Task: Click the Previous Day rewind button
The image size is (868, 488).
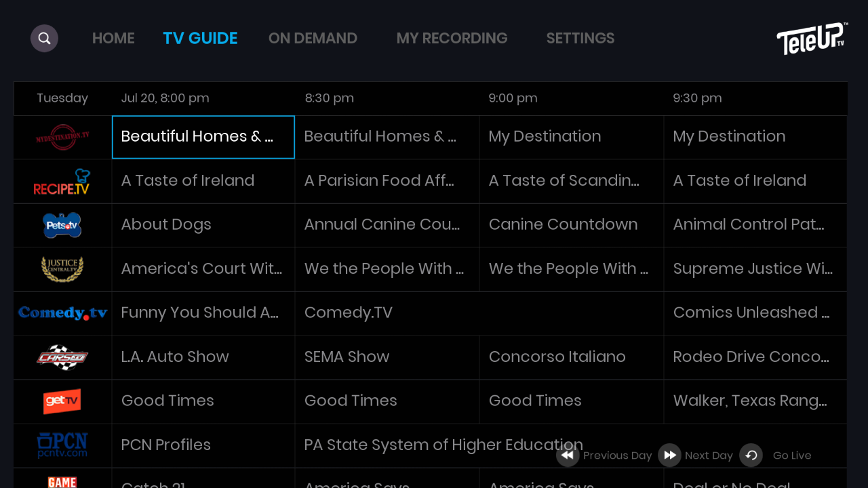Action: (x=568, y=455)
